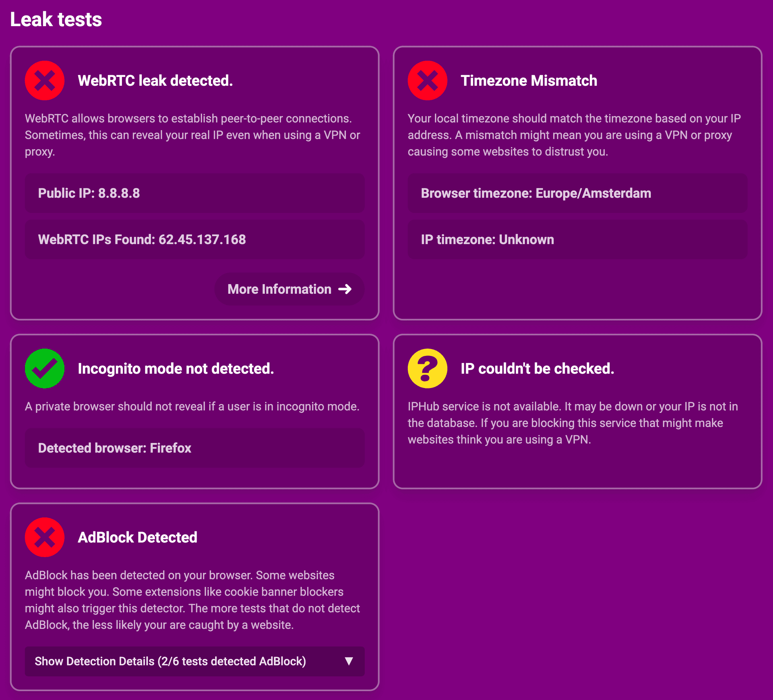773x700 pixels.
Task: Click the green checkmark icon for Incognito mode
Action: (45, 368)
